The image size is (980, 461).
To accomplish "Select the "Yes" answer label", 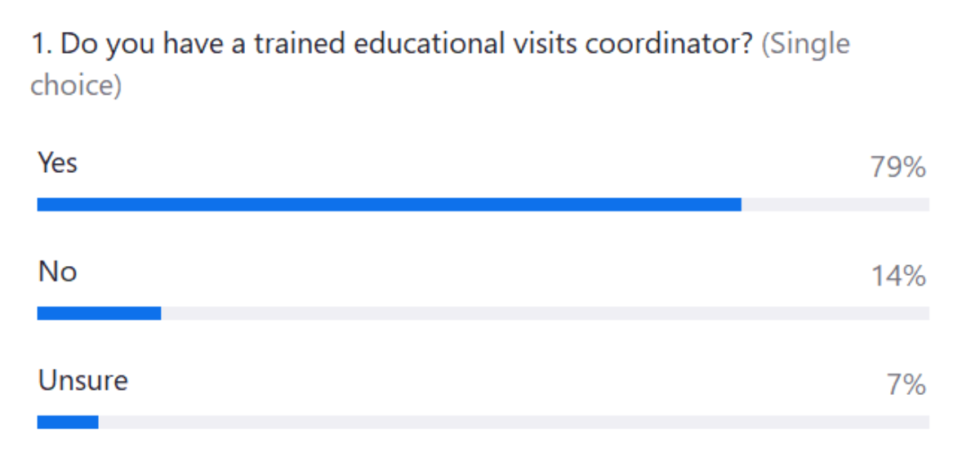I will click(x=57, y=163).
